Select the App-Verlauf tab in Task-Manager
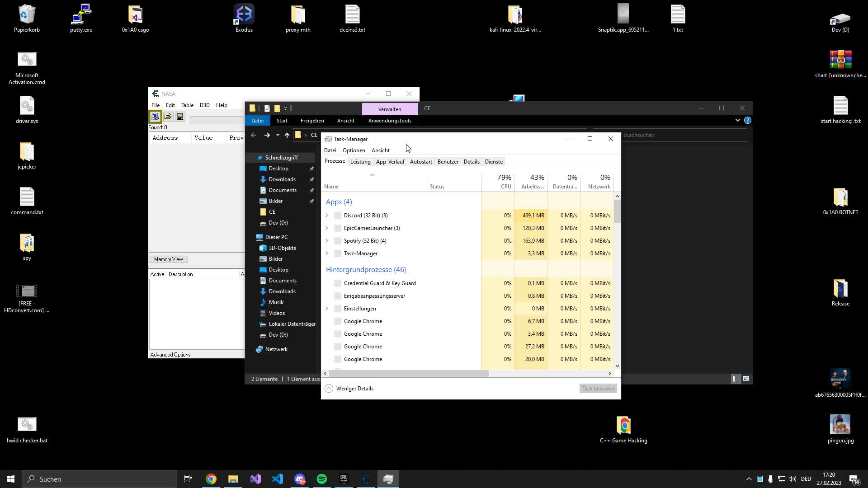This screenshot has height=488, width=868. pos(390,161)
